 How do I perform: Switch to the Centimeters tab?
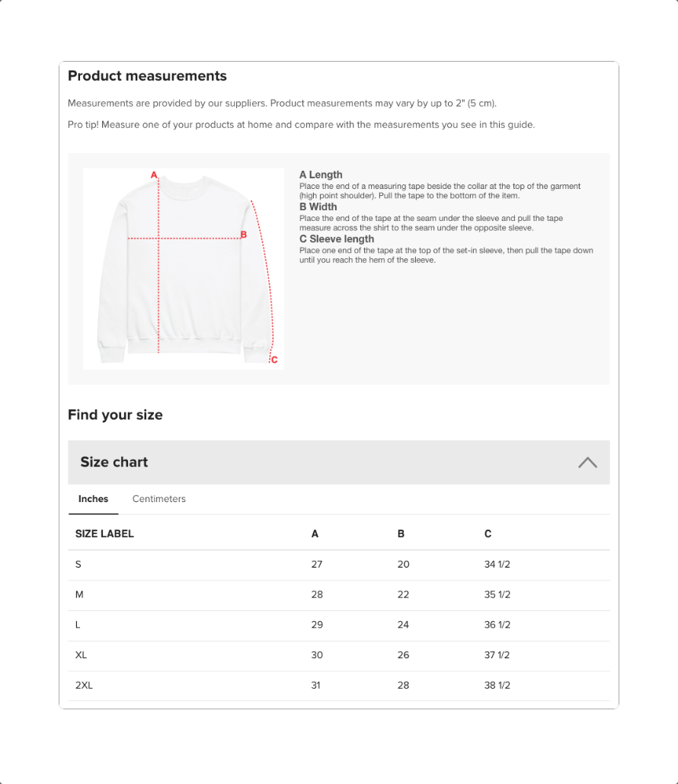click(159, 499)
